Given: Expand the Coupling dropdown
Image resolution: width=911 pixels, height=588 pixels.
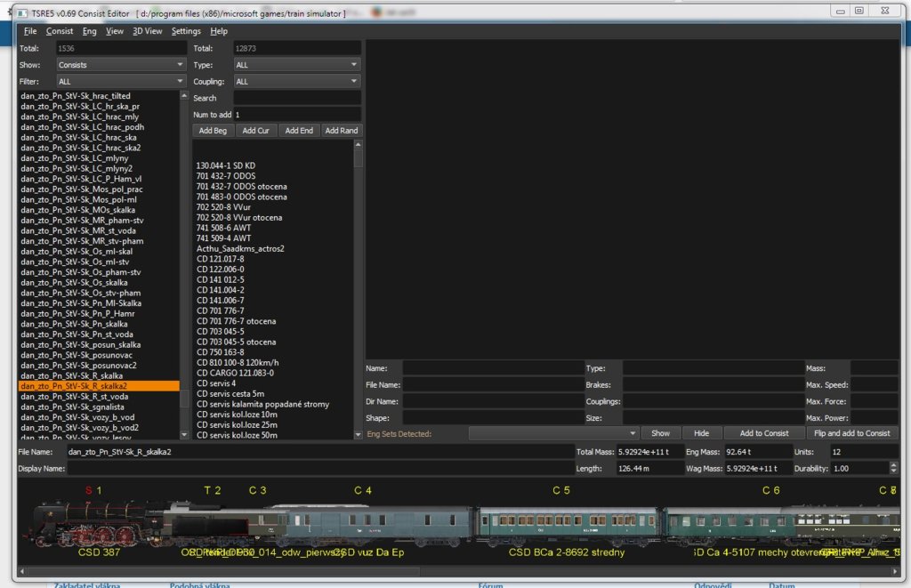Looking at the screenshot, I should click(x=297, y=82).
